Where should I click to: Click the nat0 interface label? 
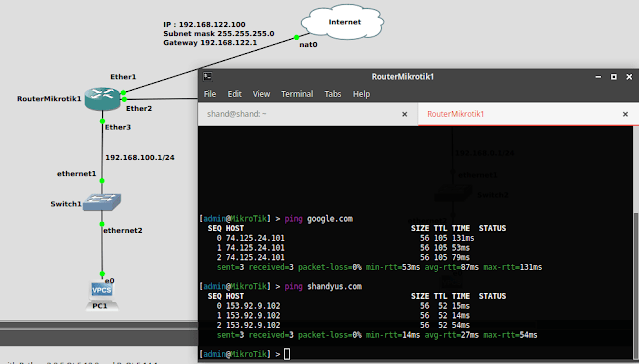click(308, 44)
